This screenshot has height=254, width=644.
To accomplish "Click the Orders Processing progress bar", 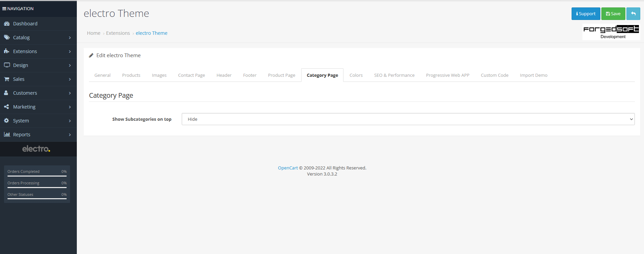I will point(37,187).
